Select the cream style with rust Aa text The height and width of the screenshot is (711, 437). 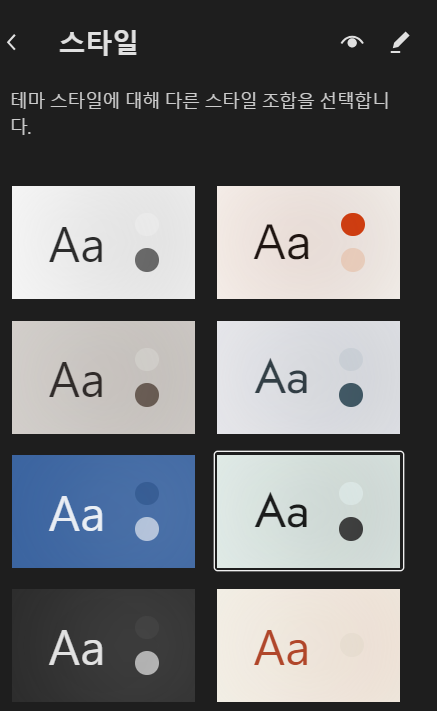tap(308, 645)
